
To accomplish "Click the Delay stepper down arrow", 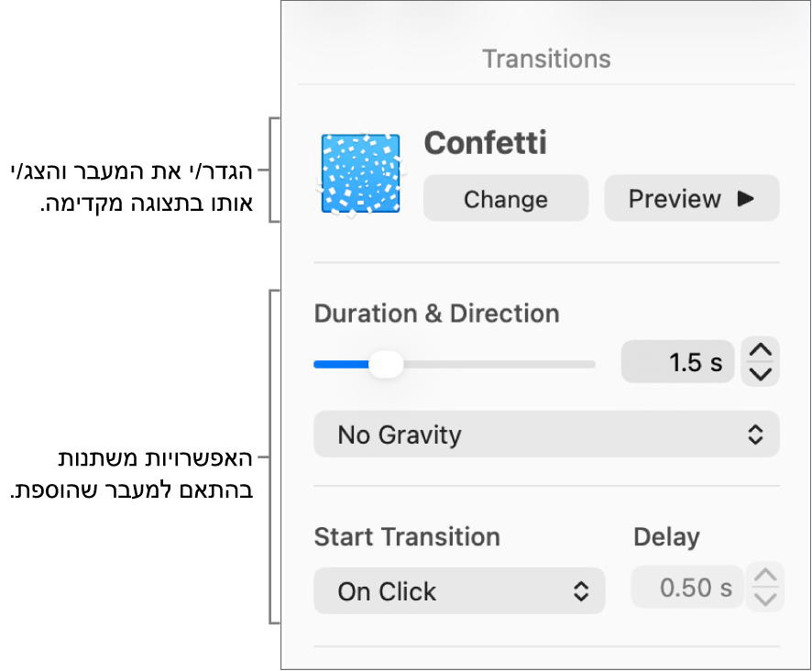I will [x=765, y=599].
